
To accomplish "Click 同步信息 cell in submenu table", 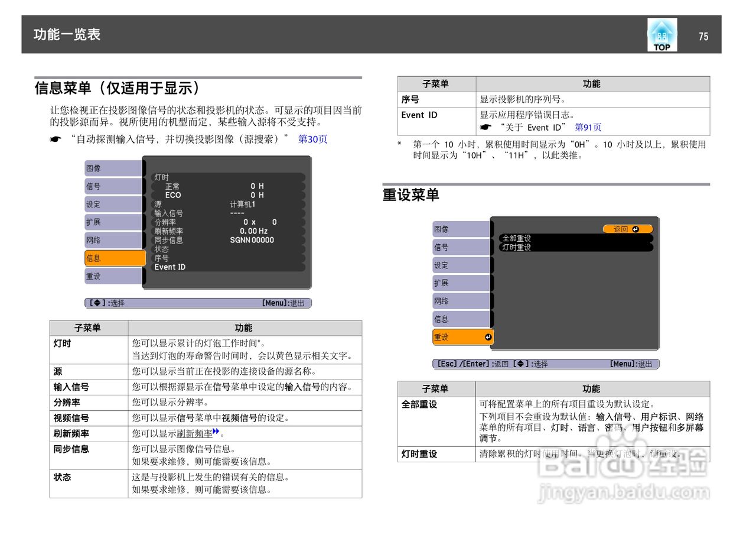I will [x=89, y=455].
